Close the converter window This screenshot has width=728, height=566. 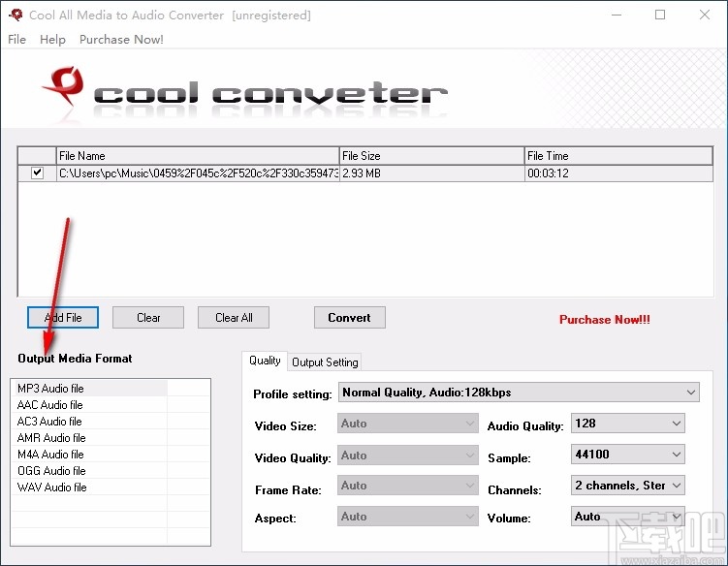pos(705,15)
